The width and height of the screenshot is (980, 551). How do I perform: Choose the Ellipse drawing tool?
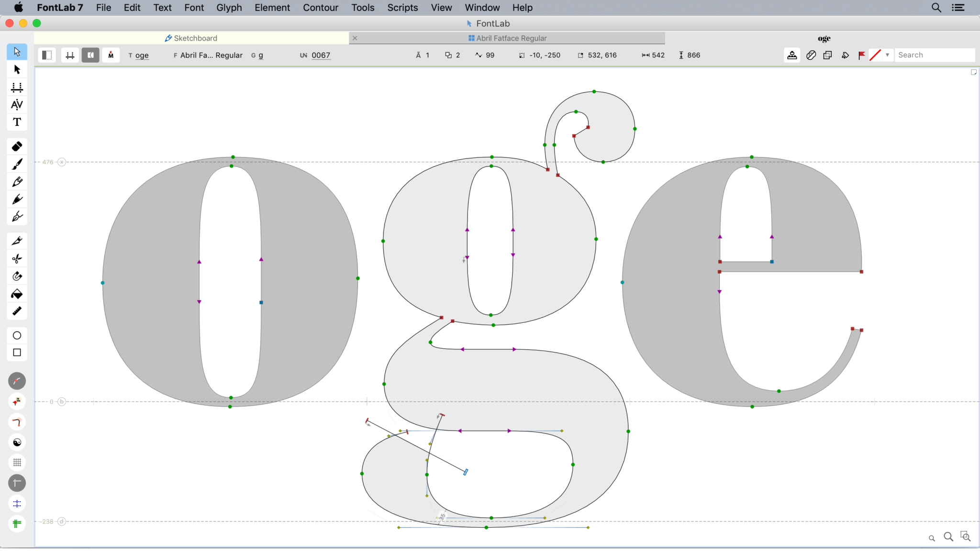pos(17,335)
